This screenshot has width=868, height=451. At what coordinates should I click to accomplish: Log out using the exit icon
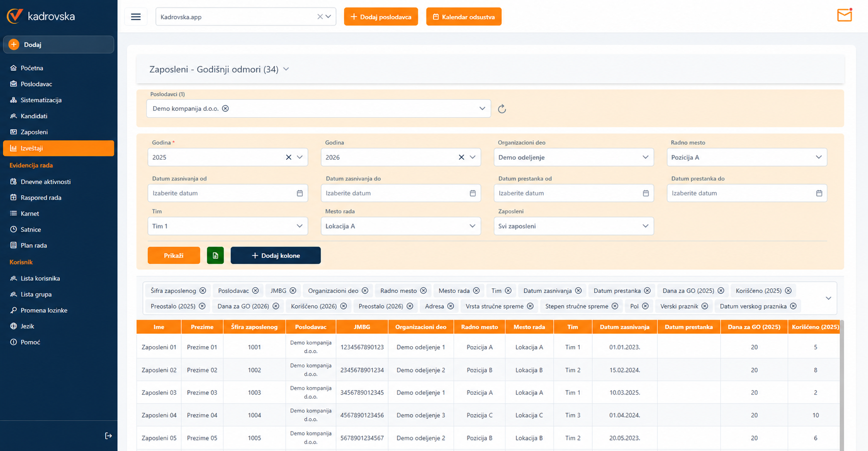[108, 436]
